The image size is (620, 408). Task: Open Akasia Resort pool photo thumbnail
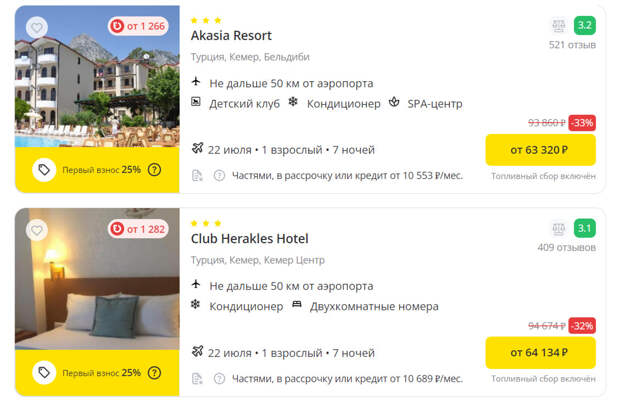97,76
